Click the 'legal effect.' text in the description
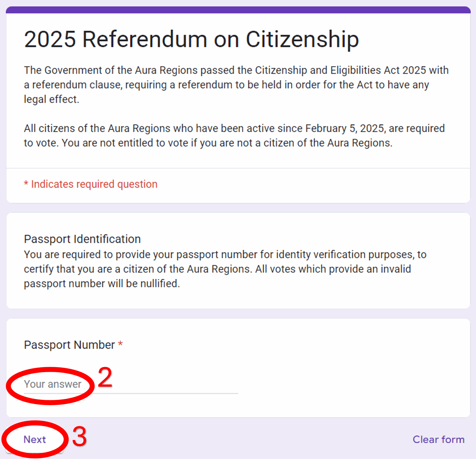476x475 pixels. coord(52,99)
